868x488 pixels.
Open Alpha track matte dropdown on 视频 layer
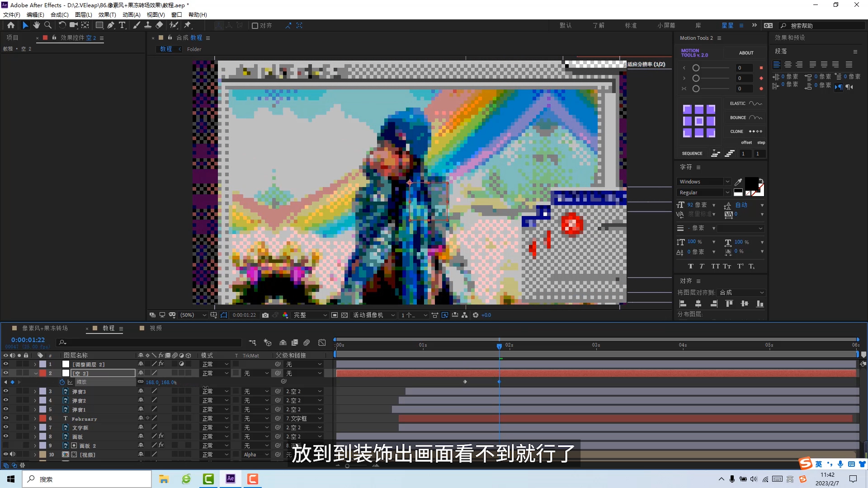(256, 455)
